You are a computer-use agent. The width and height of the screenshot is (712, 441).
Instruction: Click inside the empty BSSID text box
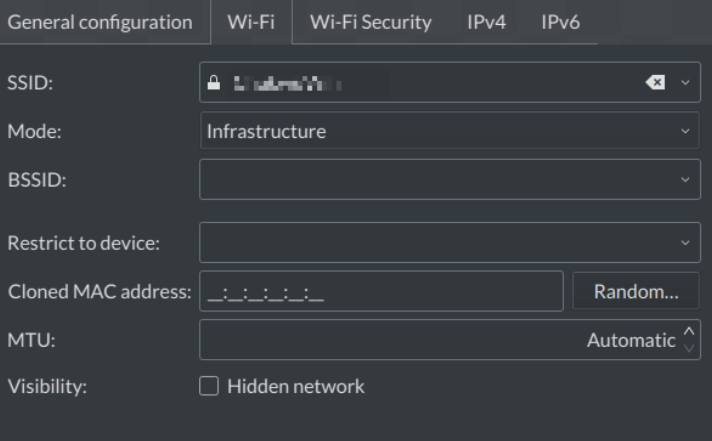(x=430, y=180)
